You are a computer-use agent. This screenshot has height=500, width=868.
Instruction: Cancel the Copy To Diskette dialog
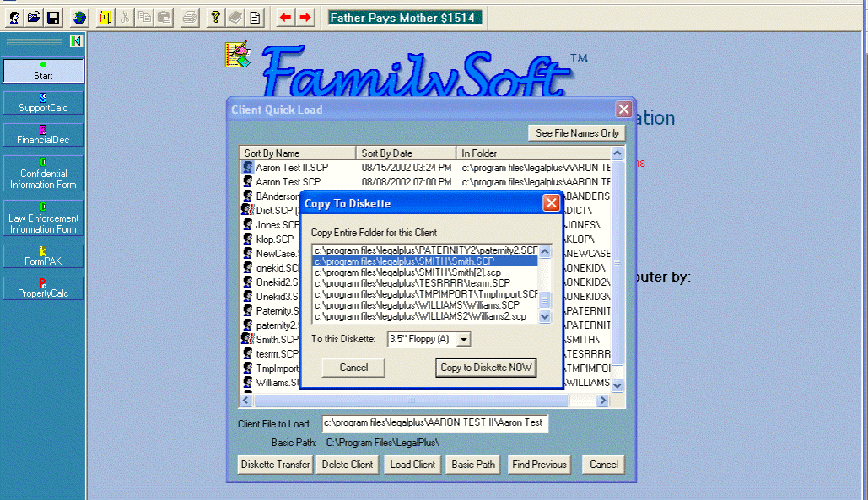(353, 368)
